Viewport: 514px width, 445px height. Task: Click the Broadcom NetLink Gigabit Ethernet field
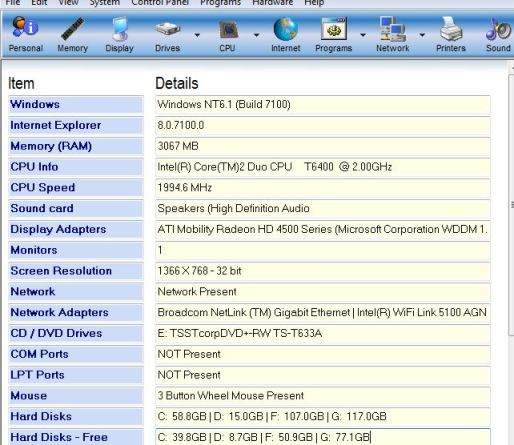pos(323,313)
